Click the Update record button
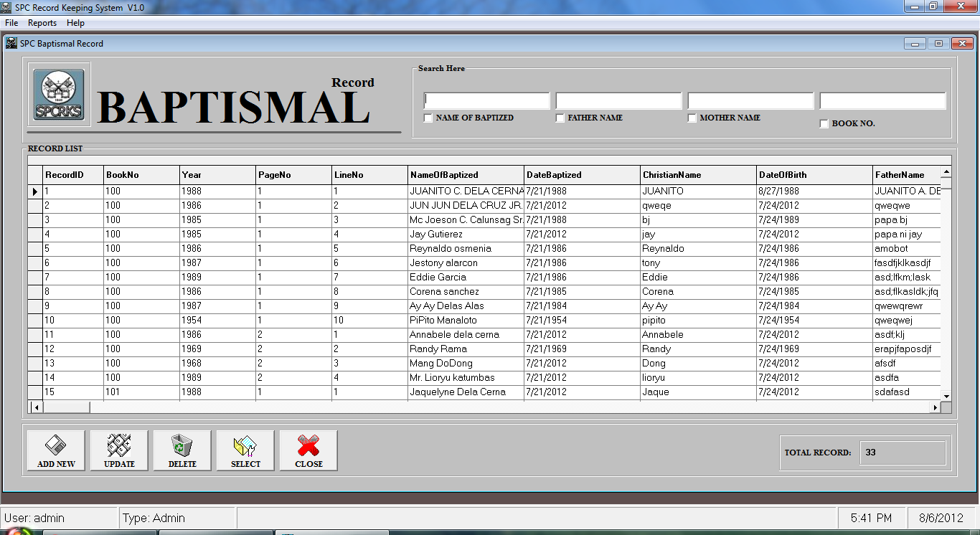The image size is (980, 535). pyautogui.click(x=119, y=450)
